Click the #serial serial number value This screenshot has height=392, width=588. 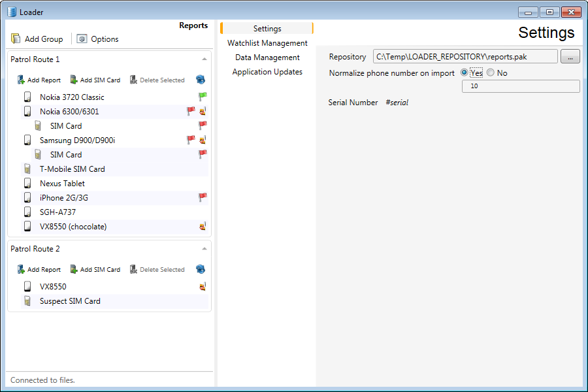[397, 103]
